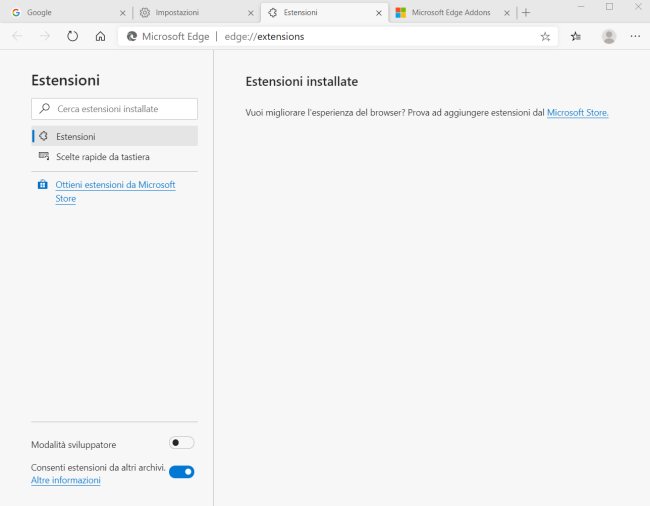Image resolution: width=650 pixels, height=506 pixels.
Task: Reload the page with the refresh icon
Action: [x=72, y=36]
